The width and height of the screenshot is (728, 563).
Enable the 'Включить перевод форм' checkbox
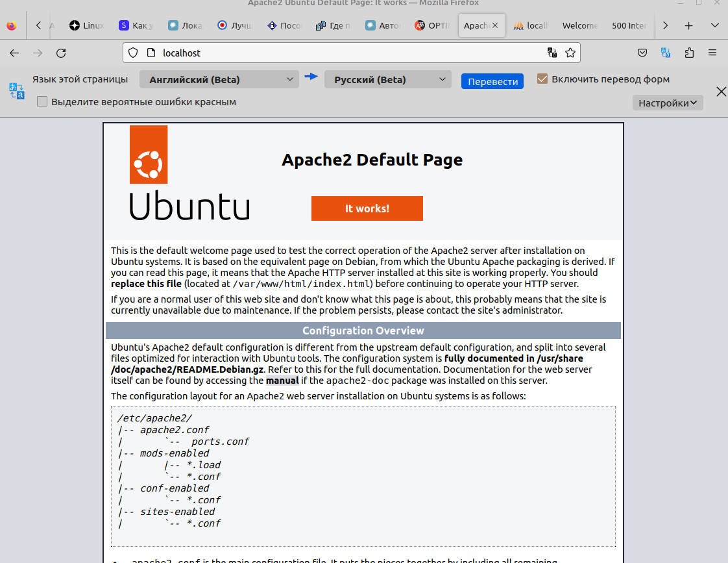(x=542, y=79)
